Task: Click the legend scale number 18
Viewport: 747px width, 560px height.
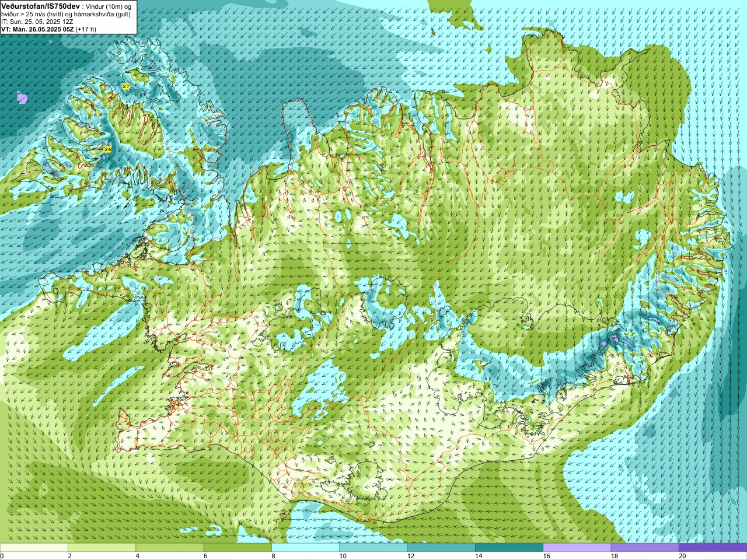Action: [615, 556]
